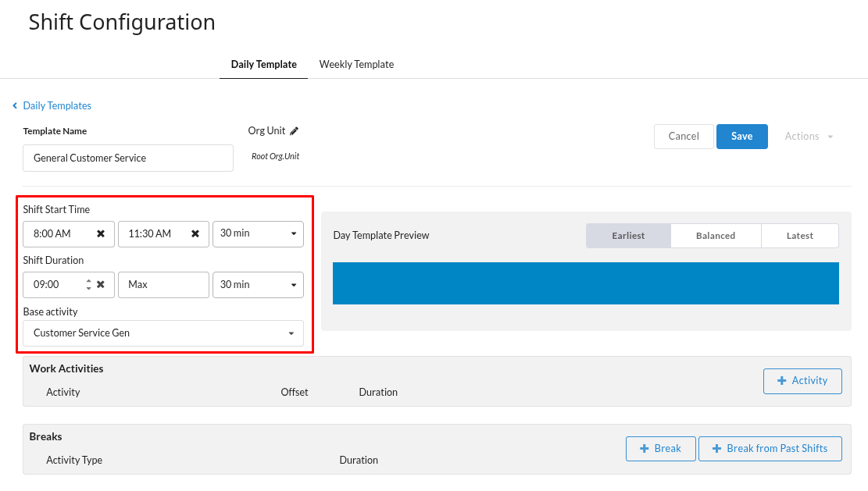The image size is (868, 491).
Task: Open the start time 30 min interval dropdown
Action: click(258, 234)
